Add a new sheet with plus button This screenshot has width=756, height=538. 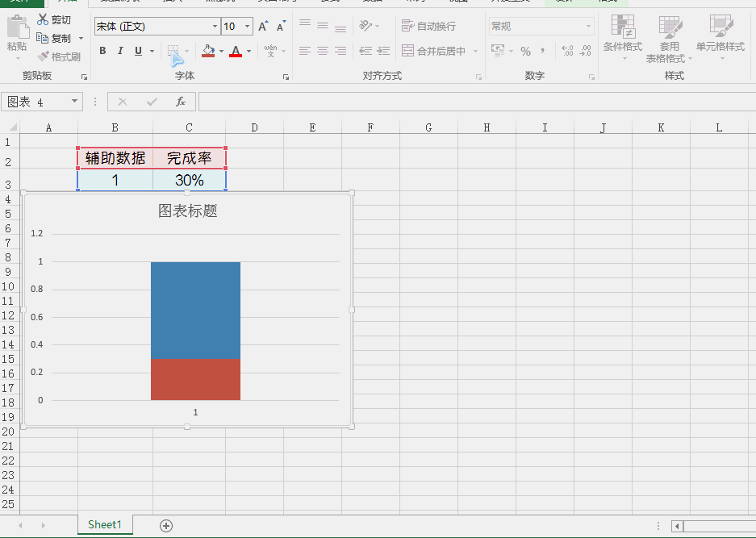[166, 525]
